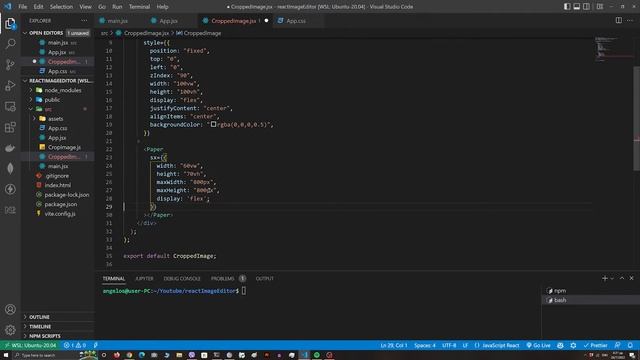Open the MongoDB leaf icon view

(10, 168)
